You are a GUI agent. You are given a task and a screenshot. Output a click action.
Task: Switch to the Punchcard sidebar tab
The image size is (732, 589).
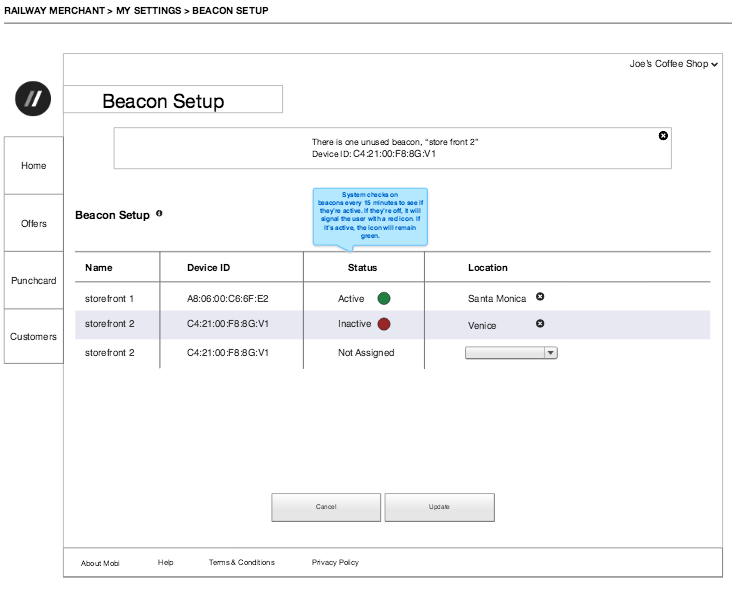[34, 281]
